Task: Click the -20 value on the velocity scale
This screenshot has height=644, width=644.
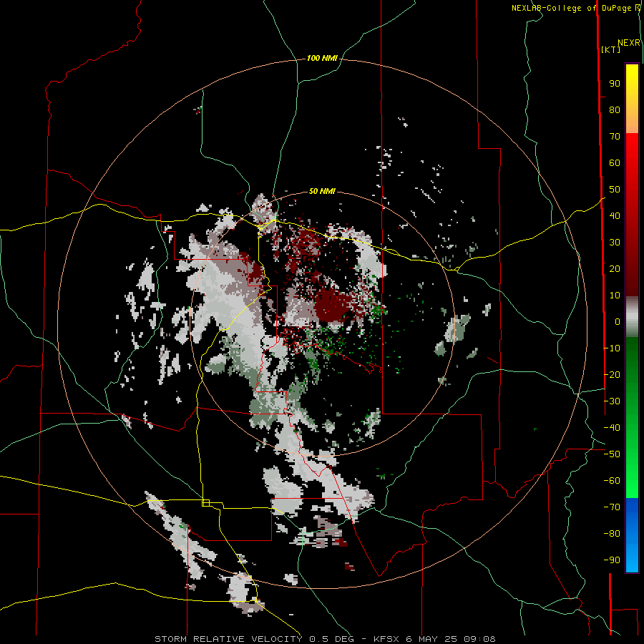Action: [612, 374]
